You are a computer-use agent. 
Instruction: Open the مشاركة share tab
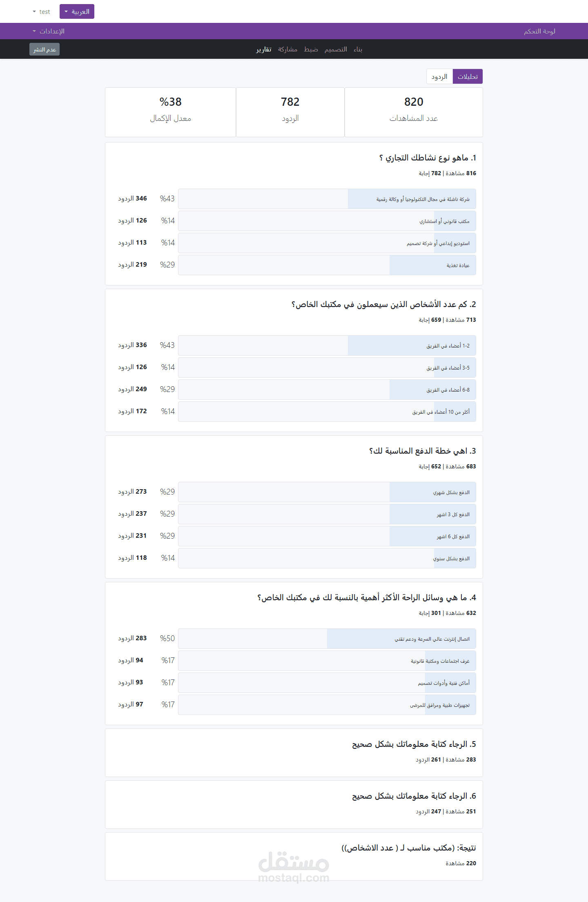[287, 49]
